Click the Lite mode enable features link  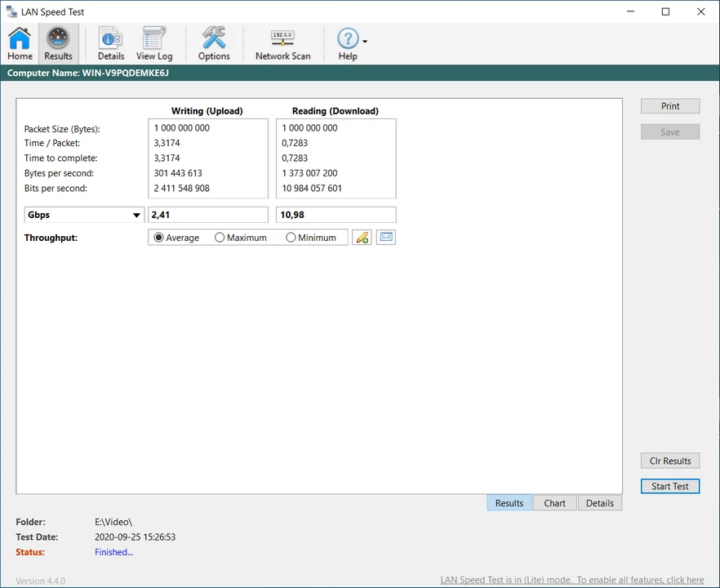[x=571, y=580]
